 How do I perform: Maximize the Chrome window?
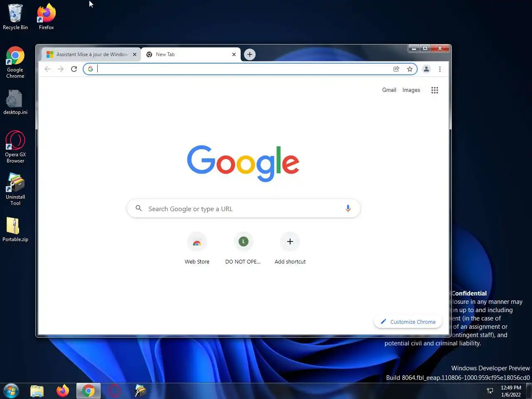pos(425,48)
